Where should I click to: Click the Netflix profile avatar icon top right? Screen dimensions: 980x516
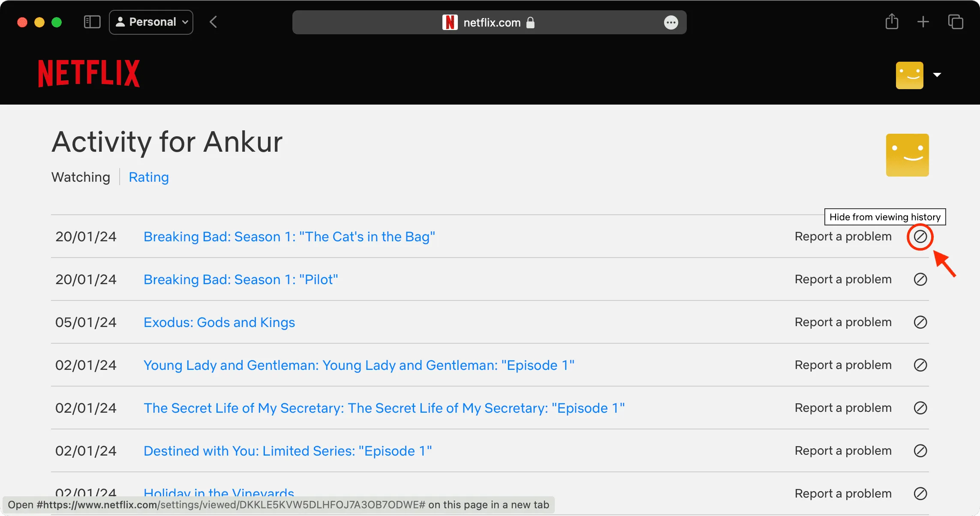coord(909,74)
